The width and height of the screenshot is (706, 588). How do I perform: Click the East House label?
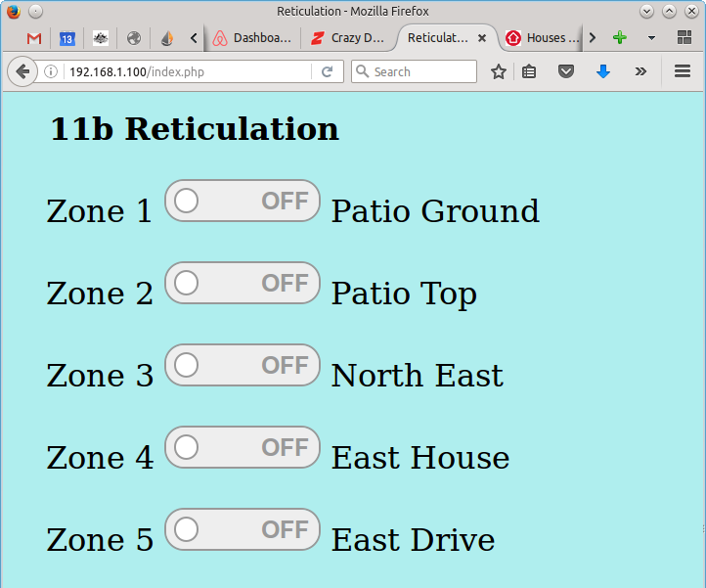click(x=420, y=458)
